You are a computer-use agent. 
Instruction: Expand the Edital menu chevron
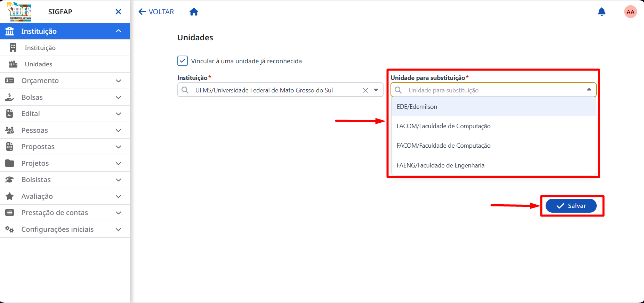[x=119, y=114]
